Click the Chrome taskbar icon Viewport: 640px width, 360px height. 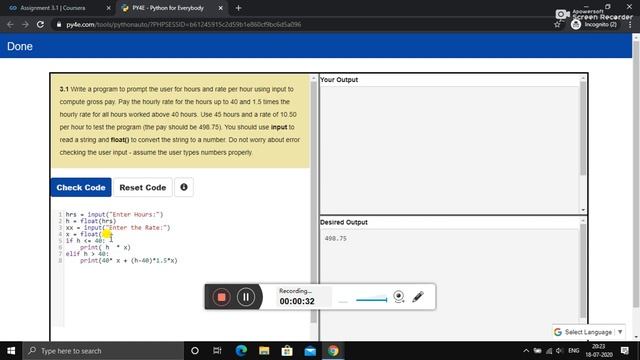[333, 351]
